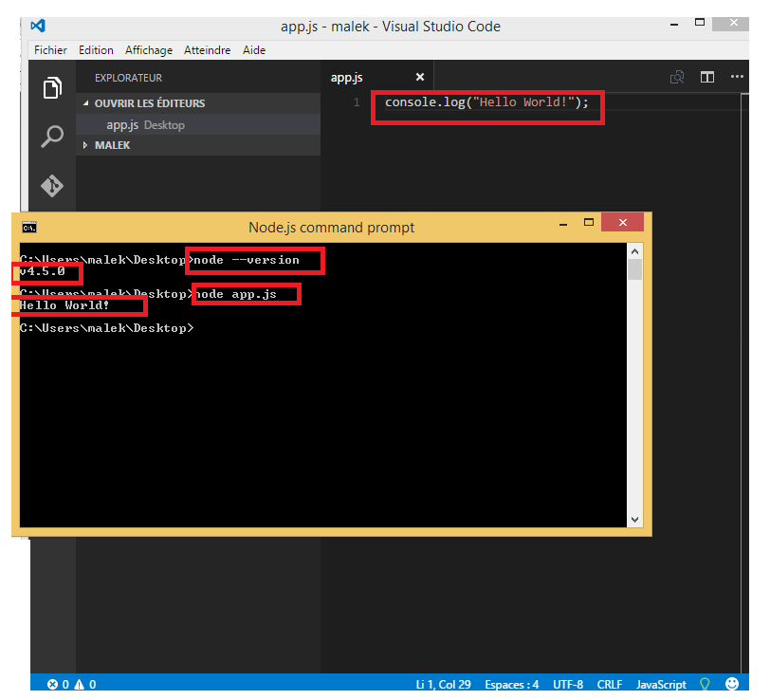This screenshot has width=770, height=700.
Task: Click the Node.js command prompt title bar
Action: (x=331, y=228)
